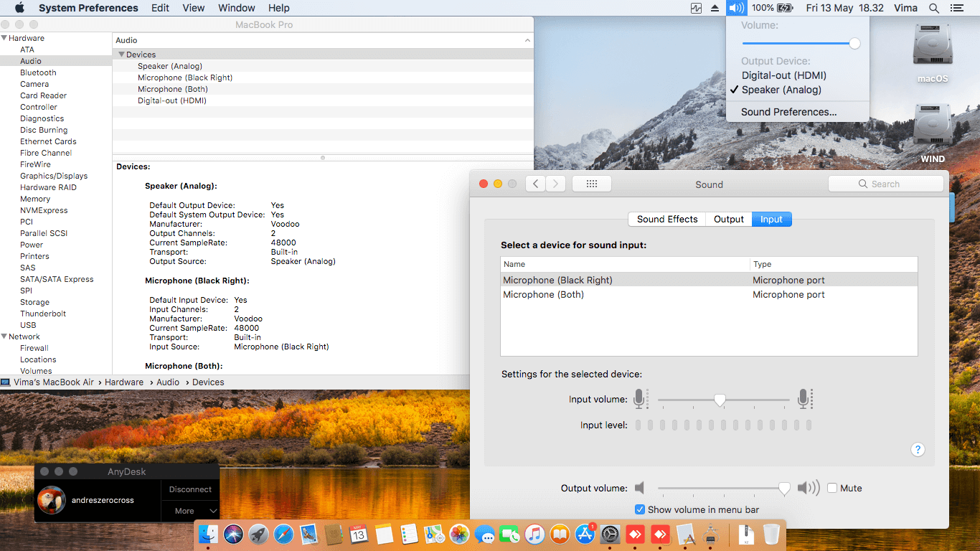Open iTunes from the dock

[534, 534]
